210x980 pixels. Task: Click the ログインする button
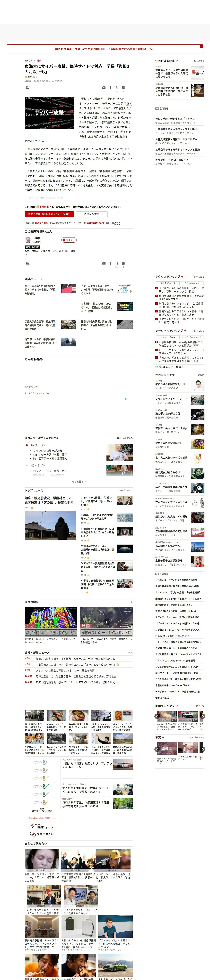coord(91,214)
